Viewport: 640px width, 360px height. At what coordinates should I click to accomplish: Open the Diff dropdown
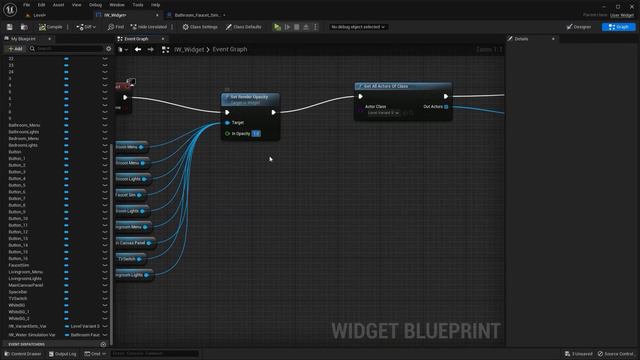point(86,27)
